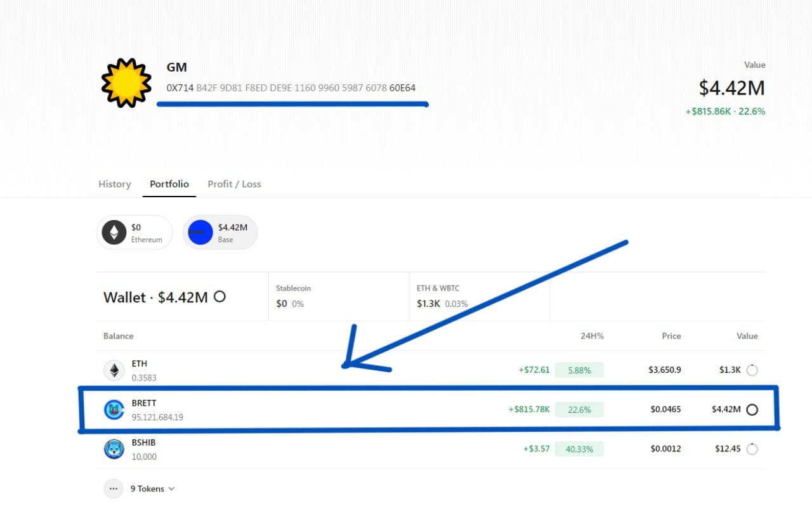Click the ETH token icon
Screen dimensions: 812x525
(x=114, y=370)
